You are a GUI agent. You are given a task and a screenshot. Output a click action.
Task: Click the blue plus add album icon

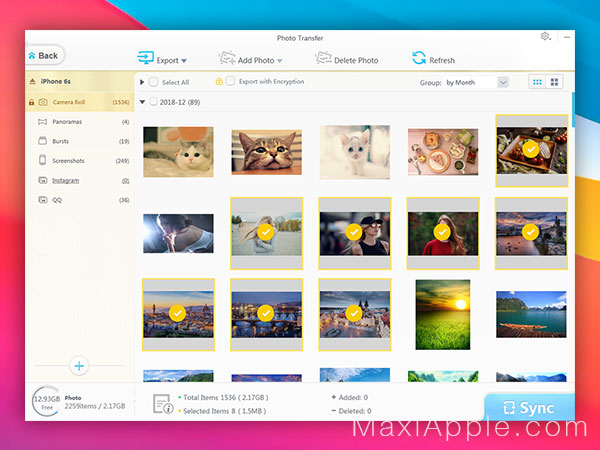[79, 366]
